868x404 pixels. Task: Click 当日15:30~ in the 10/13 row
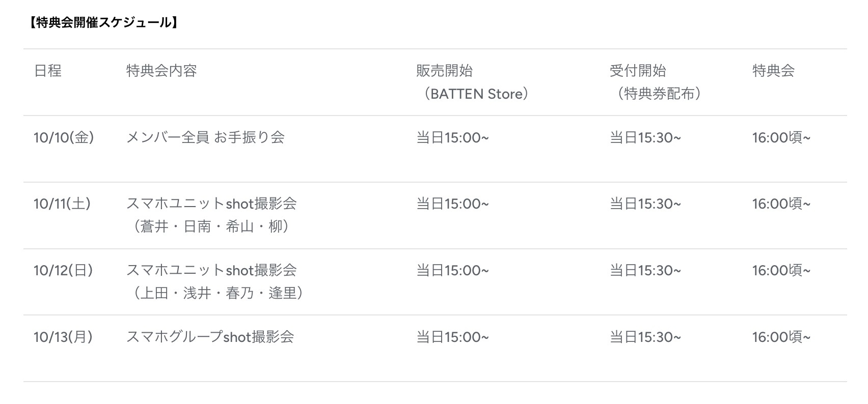pos(645,337)
